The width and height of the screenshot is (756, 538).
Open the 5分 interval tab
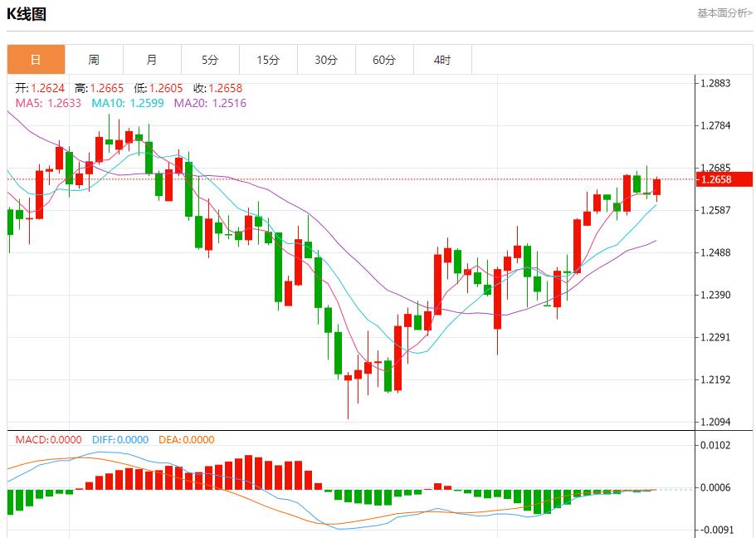(210, 60)
